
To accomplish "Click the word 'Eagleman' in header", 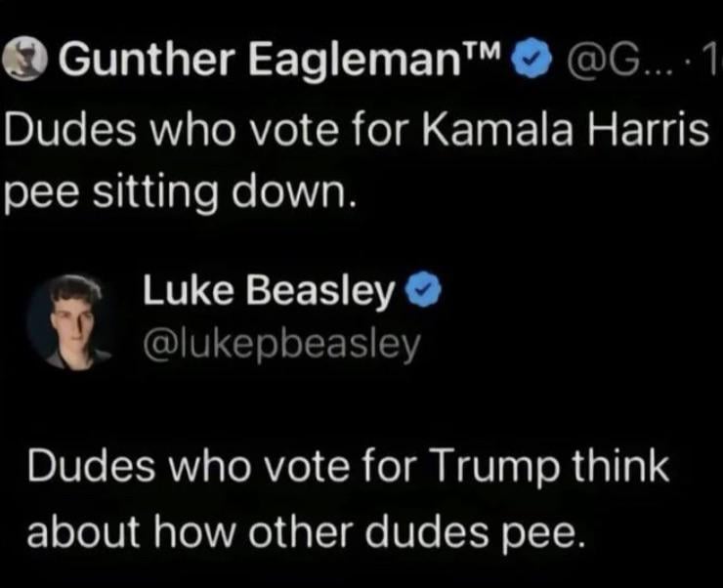I will pyautogui.click(x=355, y=61).
